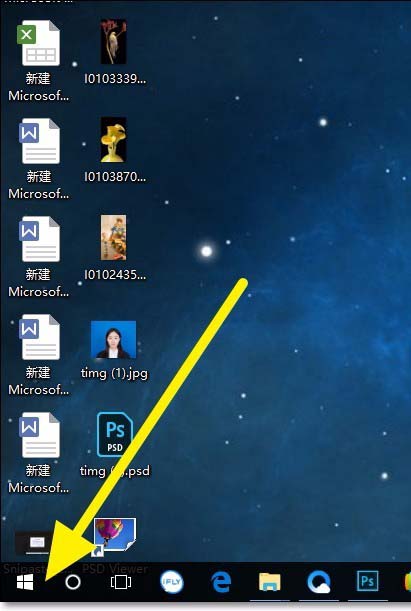
Task: Select the first Word document below Excel
Action: pos(38,159)
